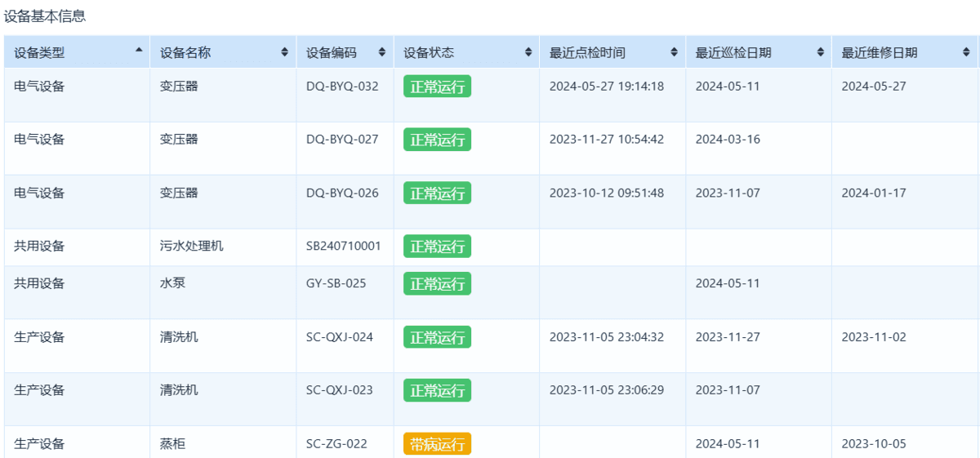
Task: Click the 最近点检时间 column header text
Action: click(x=587, y=52)
